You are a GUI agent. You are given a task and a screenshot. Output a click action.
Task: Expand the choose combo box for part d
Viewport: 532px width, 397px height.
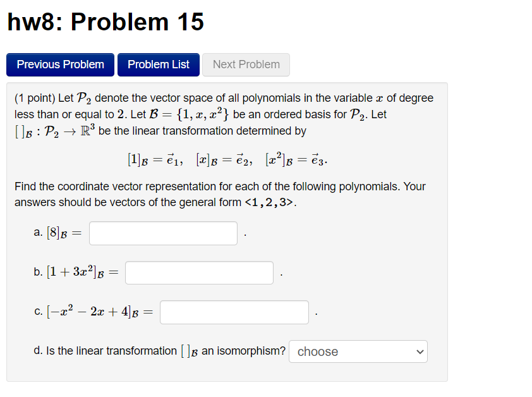pos(358,351)
